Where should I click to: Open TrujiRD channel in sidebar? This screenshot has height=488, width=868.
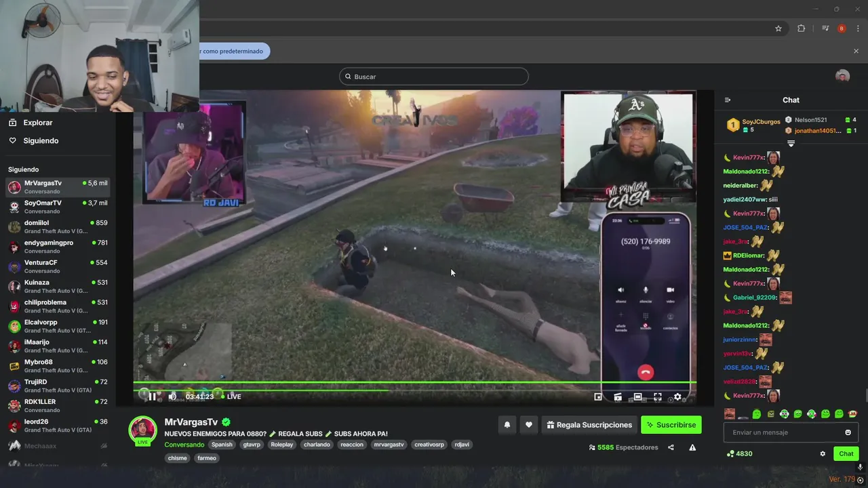(58, 386)
